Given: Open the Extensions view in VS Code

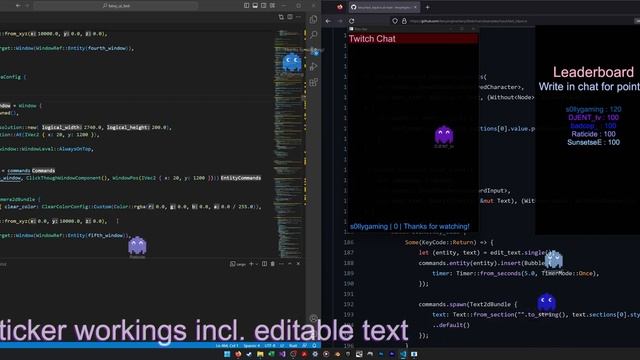Looking at the screenshot, I should (x=313, y=82).
